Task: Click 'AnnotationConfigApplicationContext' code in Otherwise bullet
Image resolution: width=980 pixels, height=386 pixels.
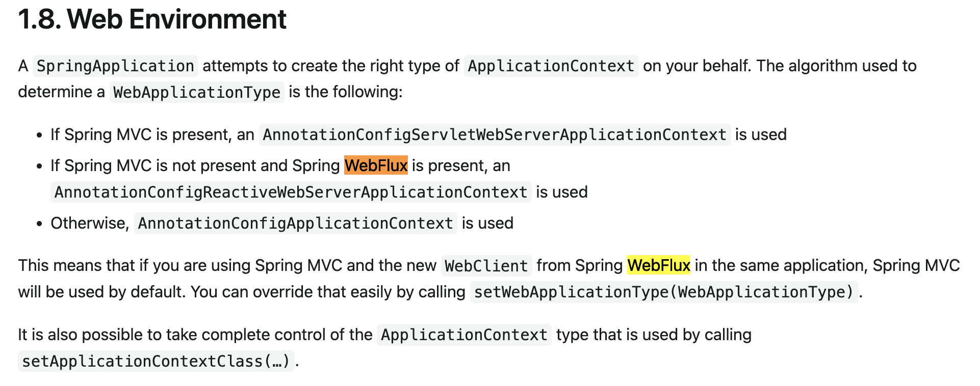Action: [x=296, y=224]
